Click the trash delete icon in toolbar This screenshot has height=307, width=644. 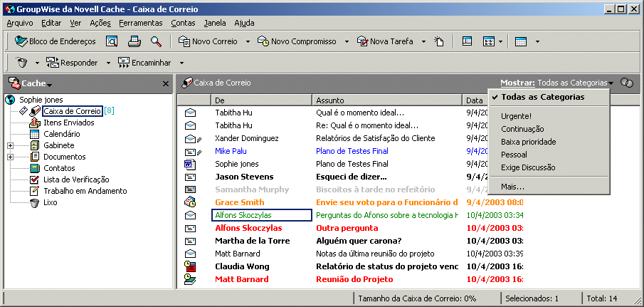click(21, 63)
